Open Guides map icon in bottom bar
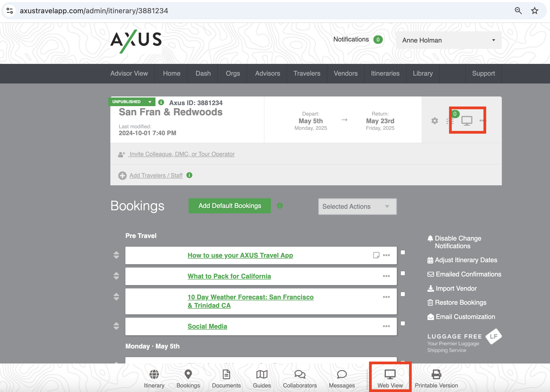The image size is (550, 392). pos(262,374)
